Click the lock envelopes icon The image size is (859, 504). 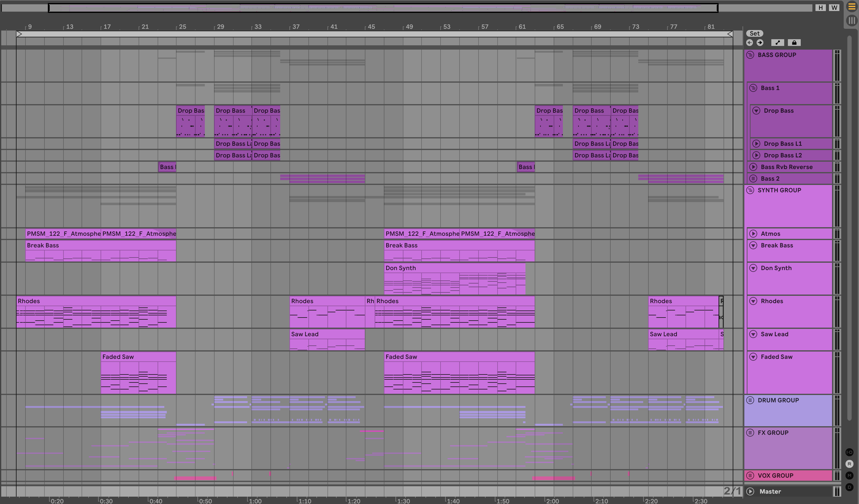tap(794, 43)
